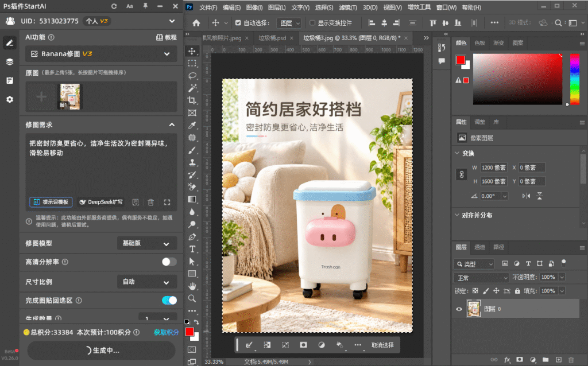Viewport: 588px width, 366px height.
Task: Toggle lock all padlock icon
Action: (x=517, y=291)
